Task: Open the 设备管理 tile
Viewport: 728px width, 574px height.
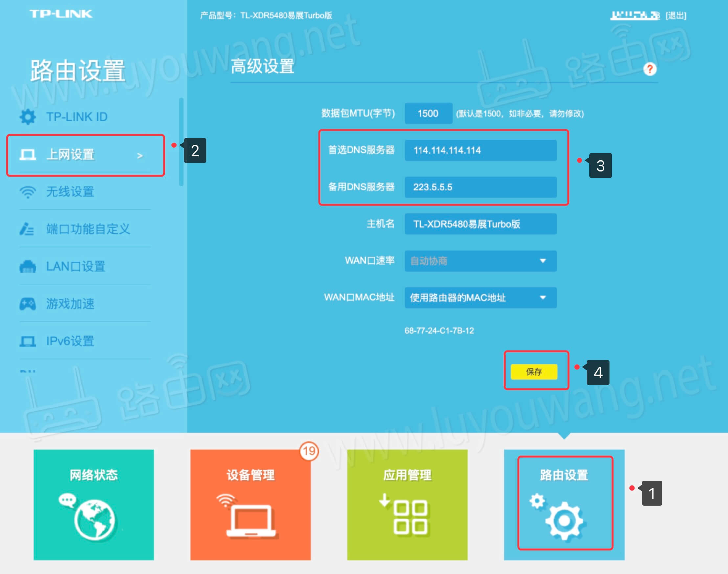Action: pyautogui.click(x=251, y=504)
